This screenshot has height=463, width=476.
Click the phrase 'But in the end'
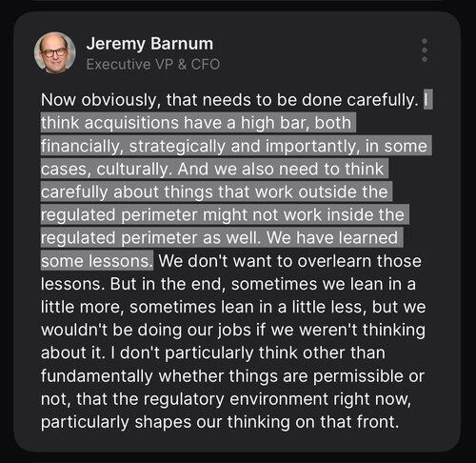click(168, 284)
